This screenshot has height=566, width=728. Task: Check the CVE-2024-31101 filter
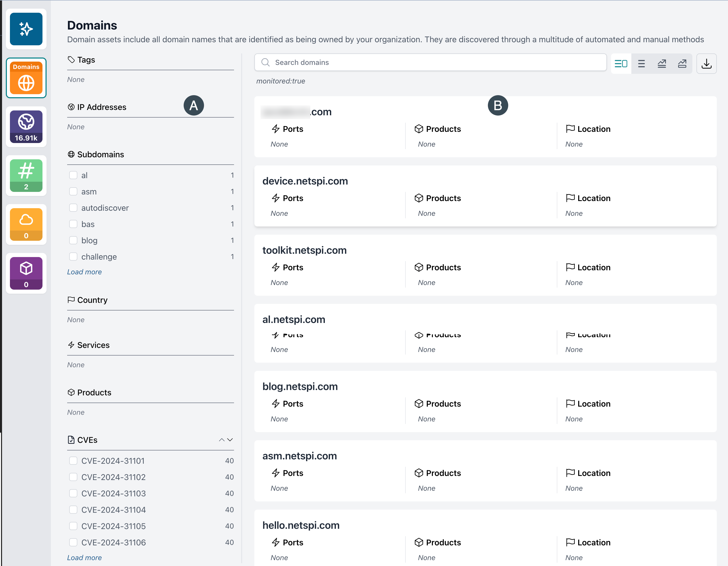pyautogui.click(x=73, y=461)
